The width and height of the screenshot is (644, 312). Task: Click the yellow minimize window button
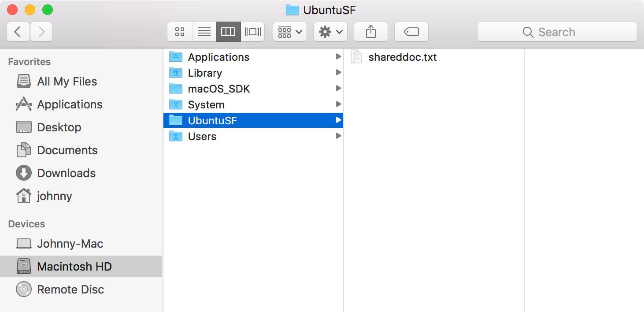pos(30,10)
